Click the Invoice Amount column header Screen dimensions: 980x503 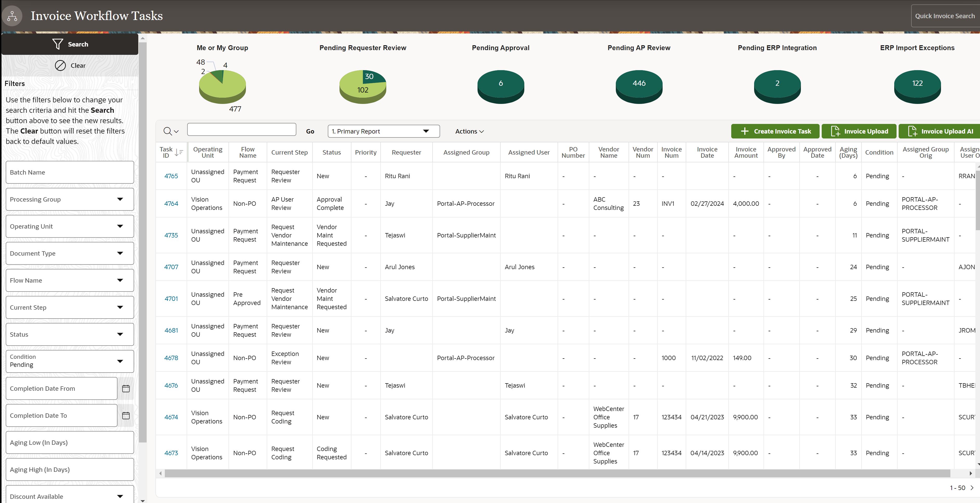click(x=746, y=153)
